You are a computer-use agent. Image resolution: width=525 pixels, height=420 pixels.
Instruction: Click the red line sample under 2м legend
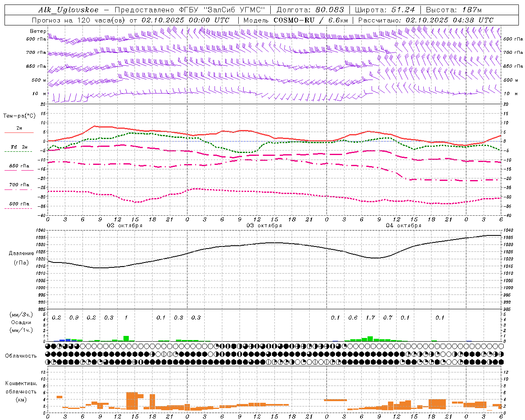point(19,133)
